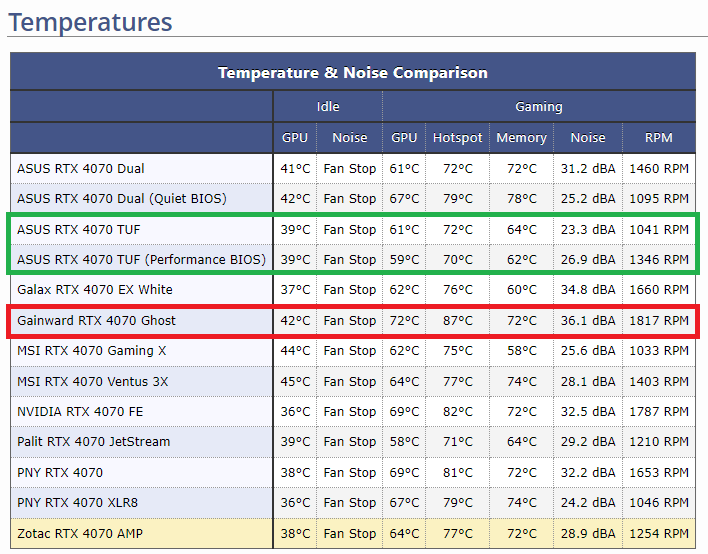Image resolution: width=708 pixels, height=554 pixels.
Task: Click Fan Stop in the Zotac row
Action: 350,534
